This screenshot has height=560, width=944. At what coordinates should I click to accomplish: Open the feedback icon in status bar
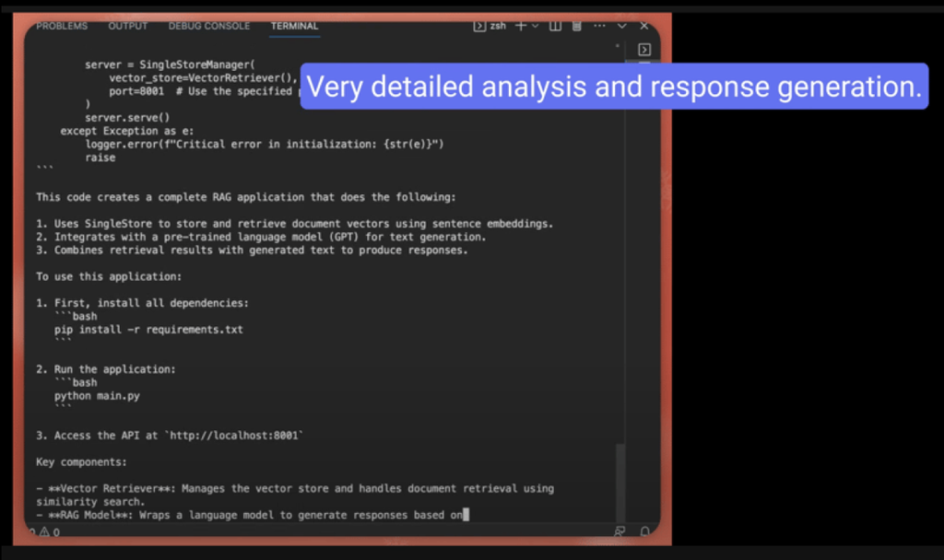619,531
